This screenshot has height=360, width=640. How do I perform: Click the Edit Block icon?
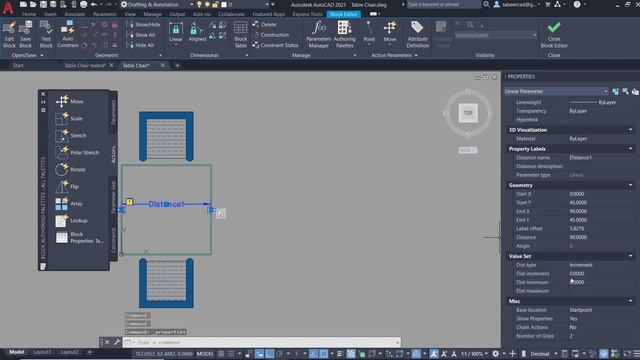pyautogui.click(x=9, y=35)
